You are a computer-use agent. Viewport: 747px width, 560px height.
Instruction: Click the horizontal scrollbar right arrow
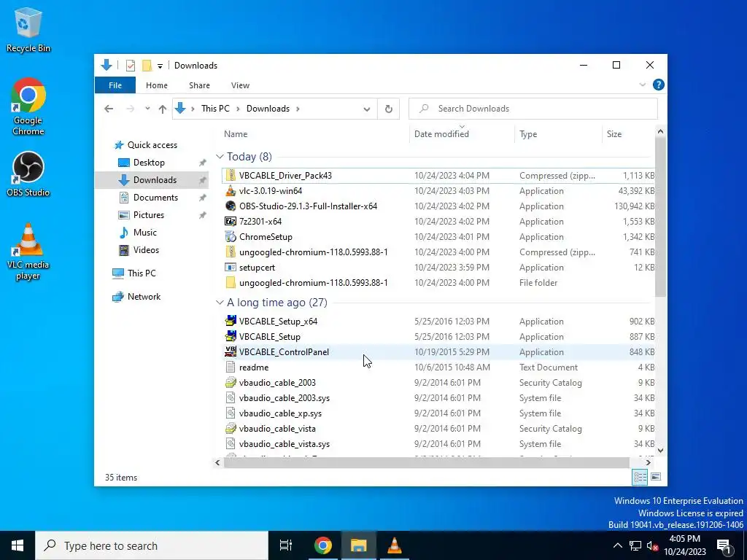point(648,462)
